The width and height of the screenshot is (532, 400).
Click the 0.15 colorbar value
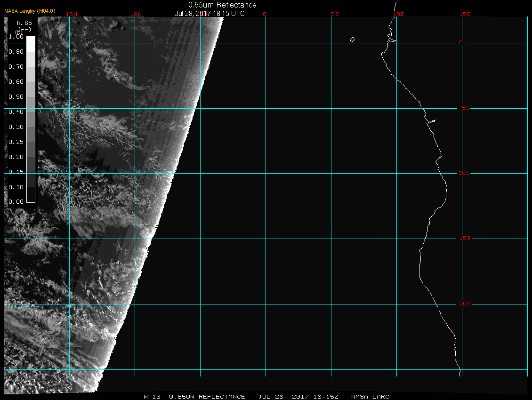[16, 172]
